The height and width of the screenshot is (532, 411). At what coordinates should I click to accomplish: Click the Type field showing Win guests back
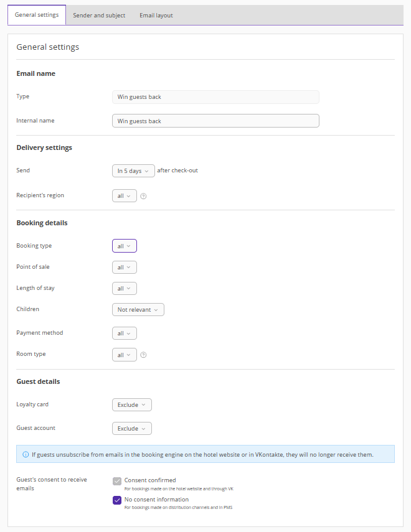tap(215, 97)
